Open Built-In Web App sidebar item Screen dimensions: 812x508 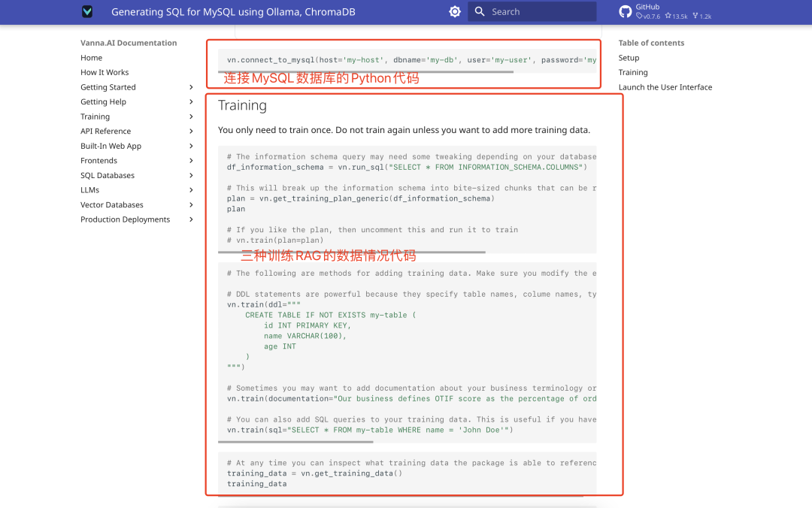tap(111, 147)
